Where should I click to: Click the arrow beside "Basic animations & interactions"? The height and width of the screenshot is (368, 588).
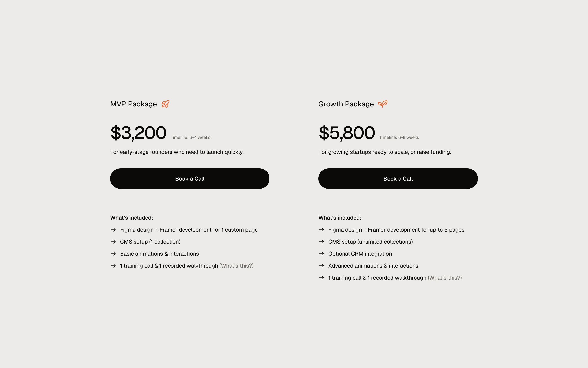tap(113, 254)
